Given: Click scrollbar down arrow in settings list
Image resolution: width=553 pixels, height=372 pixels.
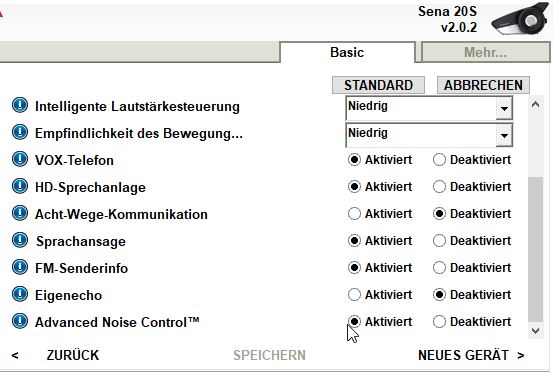Looking at the screenshot, I should click(x=535, y=330).
